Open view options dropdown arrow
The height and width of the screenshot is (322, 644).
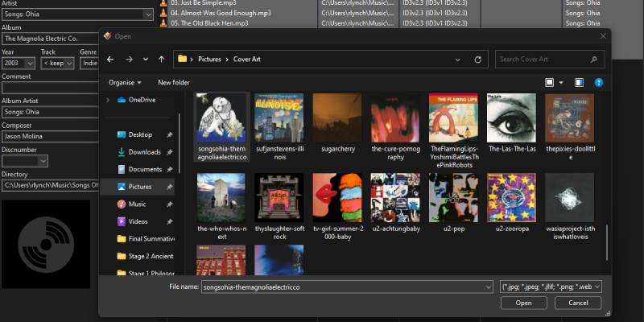561,83
